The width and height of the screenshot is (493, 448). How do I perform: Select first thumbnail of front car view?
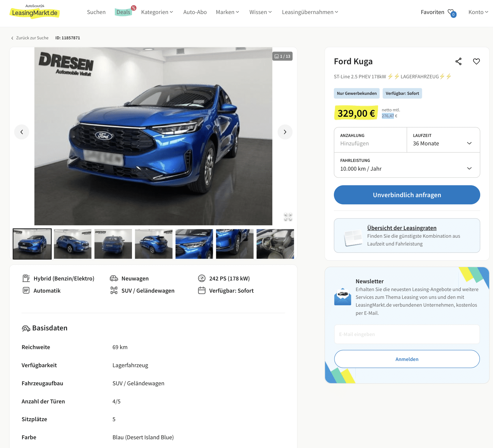coord(32,244)
